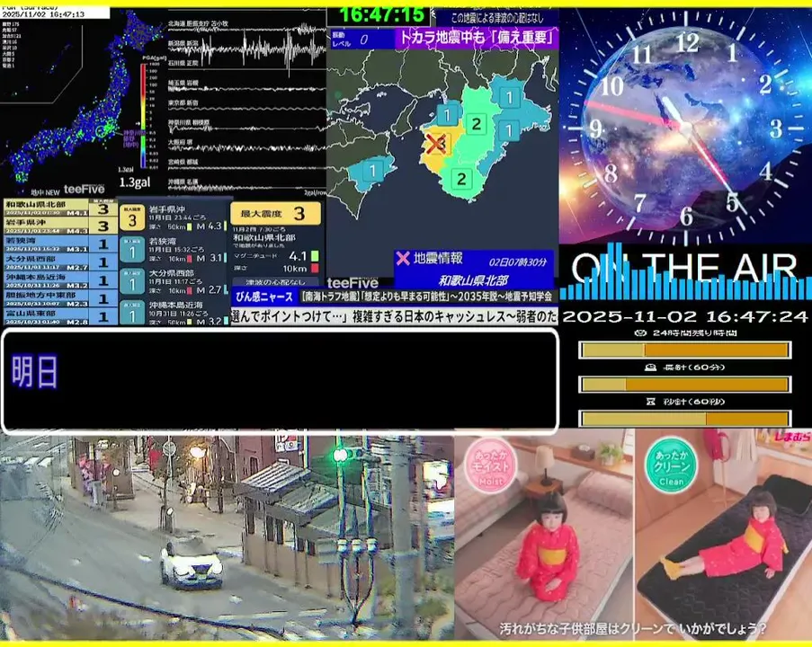
Task: Click the yellow 最大震度 3 banner
Action: 275,213
